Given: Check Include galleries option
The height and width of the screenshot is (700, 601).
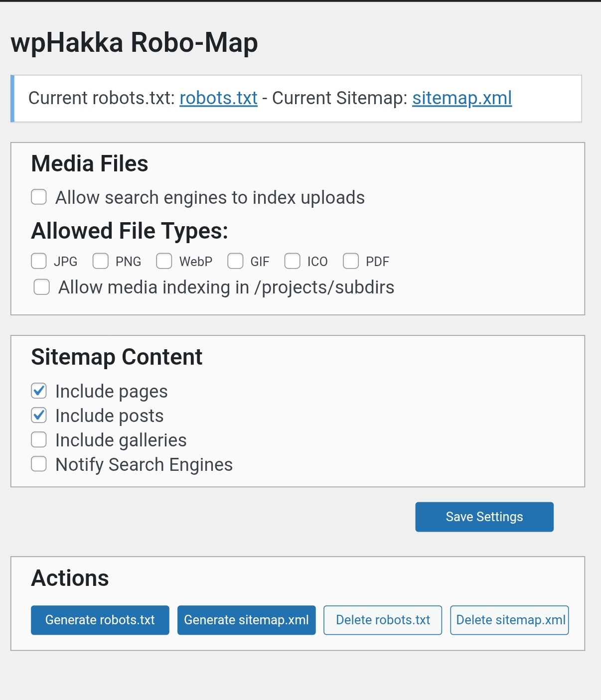Looking at the screenshot, I should coord(39,439).
